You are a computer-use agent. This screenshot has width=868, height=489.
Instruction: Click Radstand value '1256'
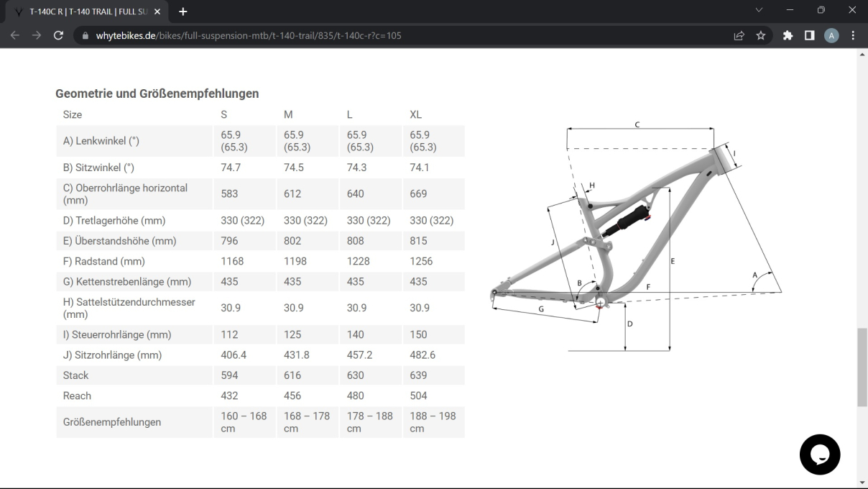[421, 261]
